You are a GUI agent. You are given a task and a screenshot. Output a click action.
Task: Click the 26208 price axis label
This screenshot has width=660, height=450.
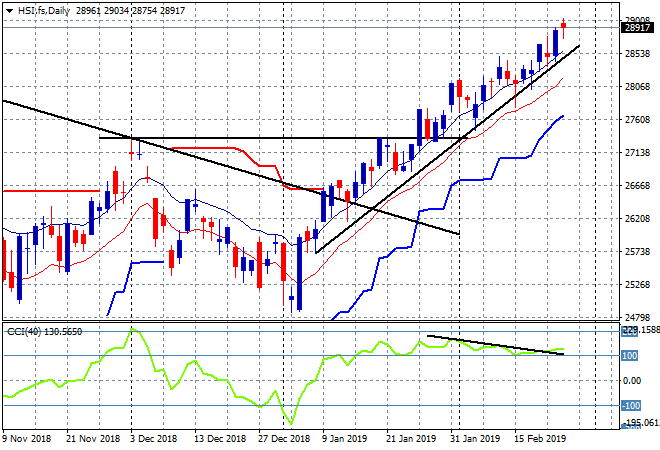click(638, 218)
